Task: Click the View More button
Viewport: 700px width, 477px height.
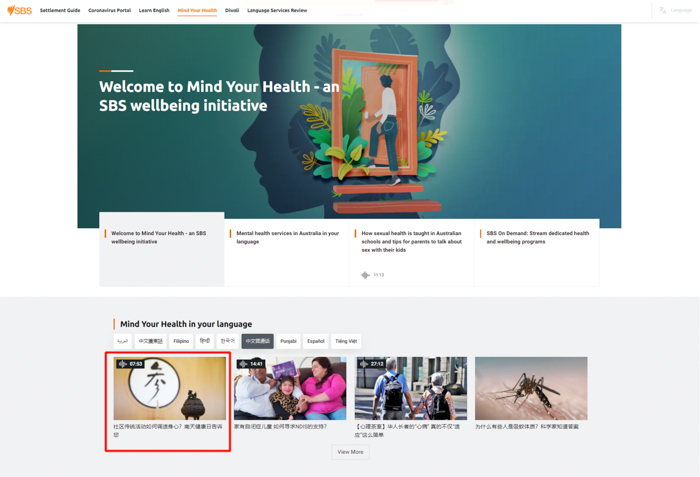Action: point(350,452)
